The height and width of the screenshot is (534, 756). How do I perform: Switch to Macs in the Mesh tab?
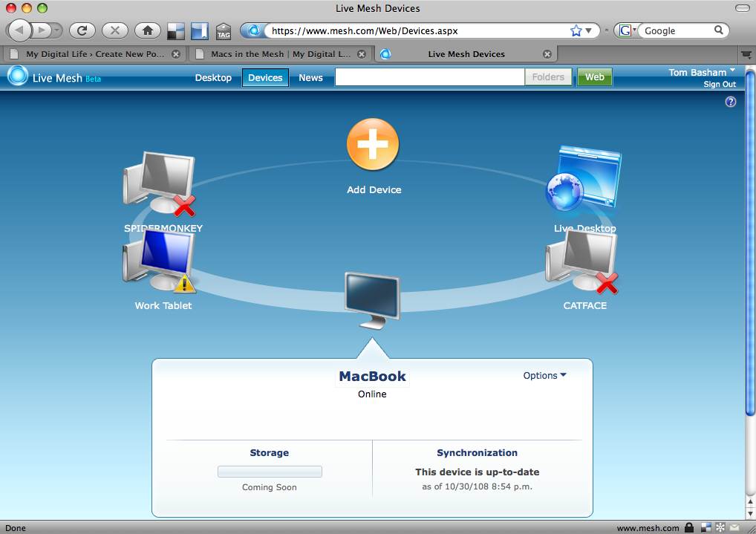point(280,54)
